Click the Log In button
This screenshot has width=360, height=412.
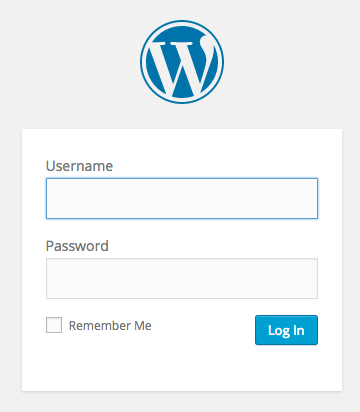click(x=286, y=330)
